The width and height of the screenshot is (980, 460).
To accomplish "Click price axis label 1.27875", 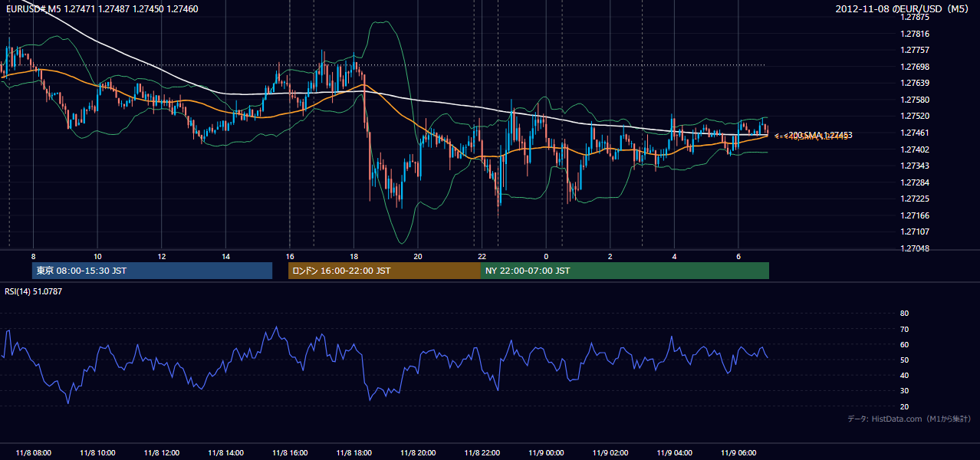I will (914, 17).
